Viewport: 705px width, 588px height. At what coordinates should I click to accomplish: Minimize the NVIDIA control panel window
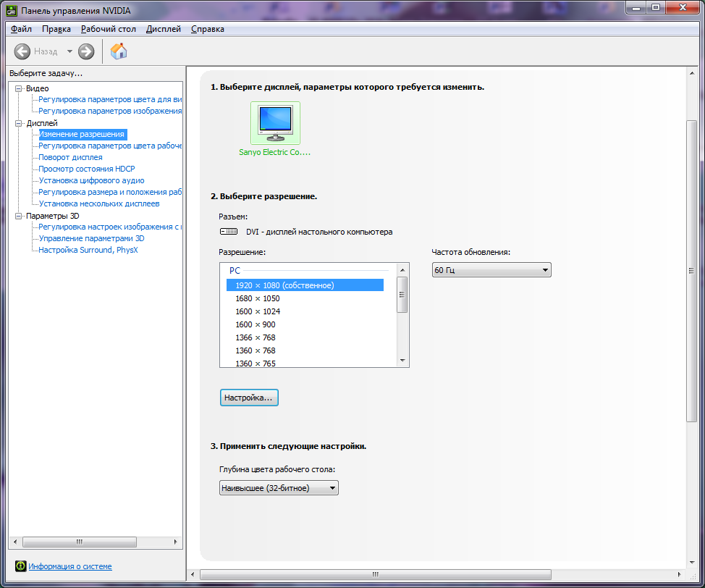point(636,8)
